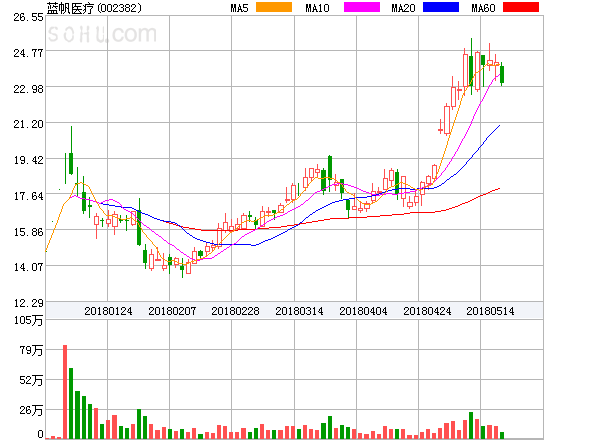Click the 20180314 date label
The width and height of the screenshot is (600, 440).
299,311
